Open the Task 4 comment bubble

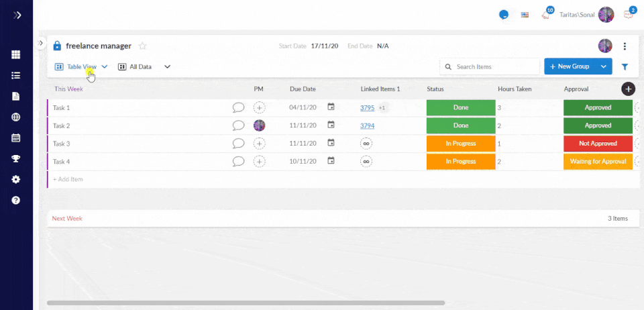[238, 161]
